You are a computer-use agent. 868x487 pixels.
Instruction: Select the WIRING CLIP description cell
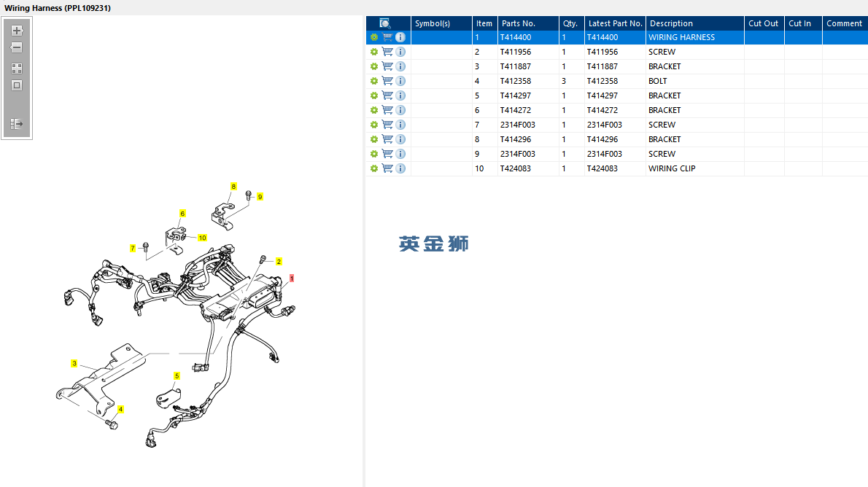point(694,168)
